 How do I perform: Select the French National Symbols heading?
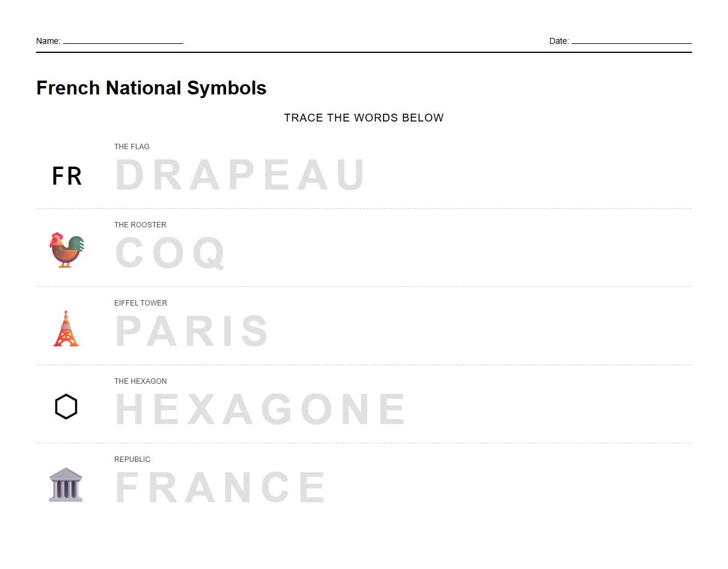coord(151,88)
